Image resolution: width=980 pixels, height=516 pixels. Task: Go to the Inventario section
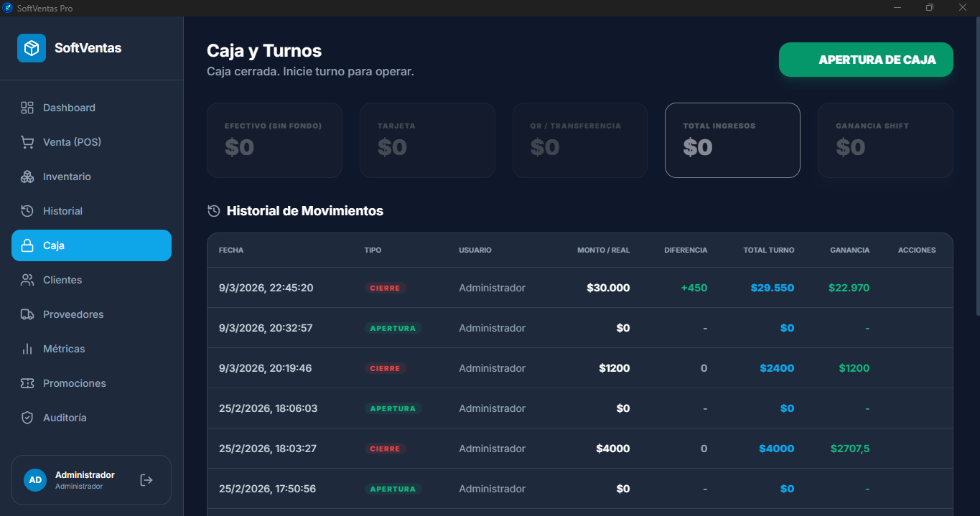point(67,177)
